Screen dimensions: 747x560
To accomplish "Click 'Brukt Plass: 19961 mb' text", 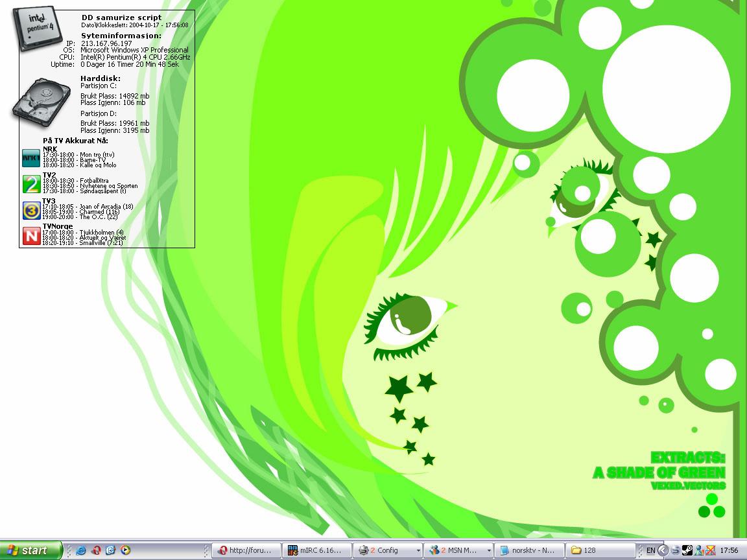I will [x=115, y=123].
